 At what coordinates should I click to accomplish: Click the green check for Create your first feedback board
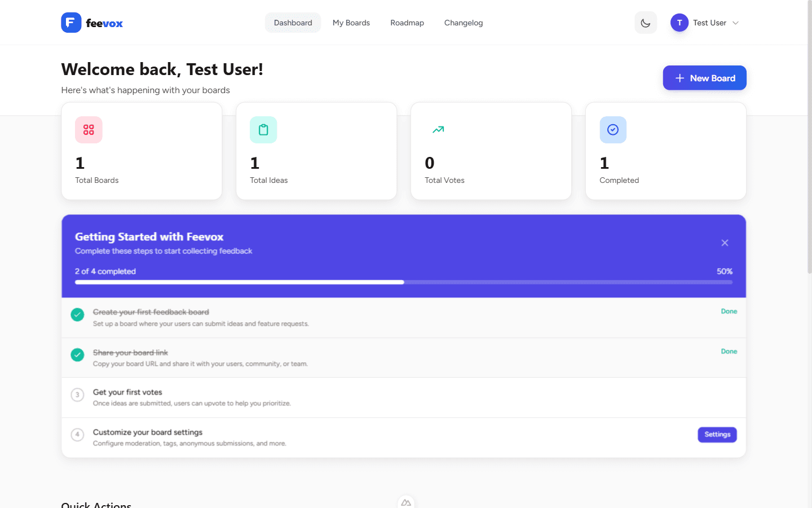(77, 314)
